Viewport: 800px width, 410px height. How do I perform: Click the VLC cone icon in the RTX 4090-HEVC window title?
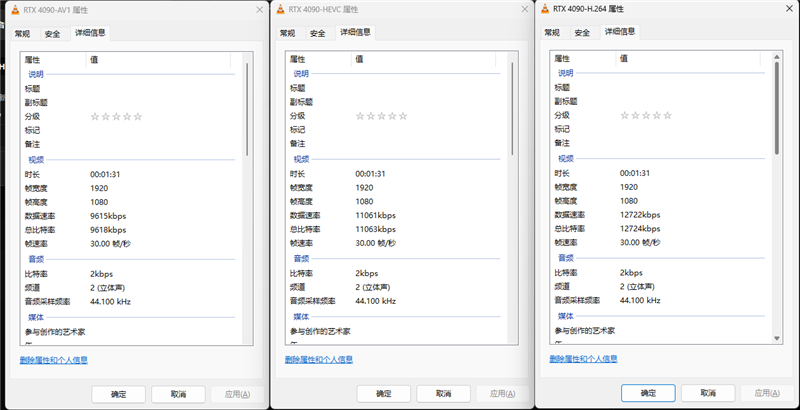click(281, 10)
